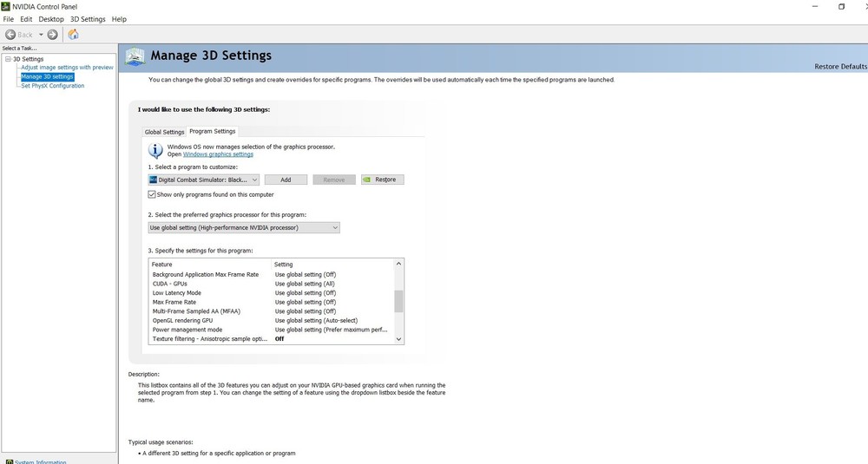Restore down the window
Image resolution: width=868 pixels, height=464 pixels.
point(841,7)
